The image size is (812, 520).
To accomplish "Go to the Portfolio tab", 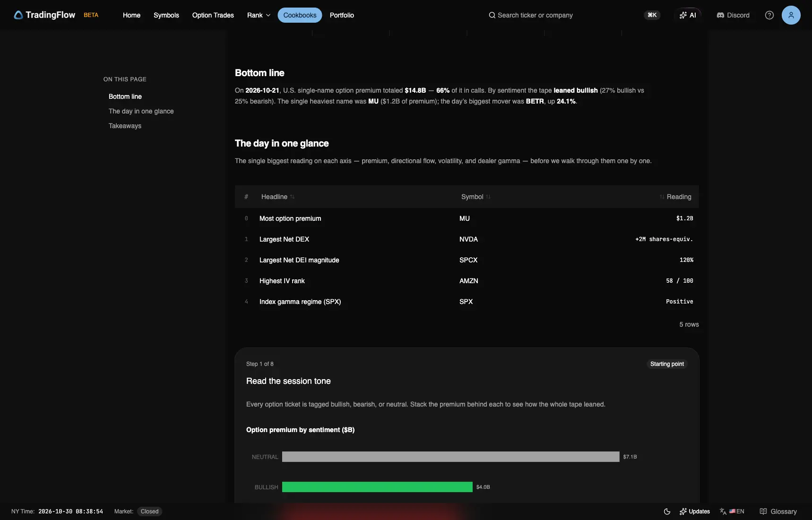I will 342,15.
